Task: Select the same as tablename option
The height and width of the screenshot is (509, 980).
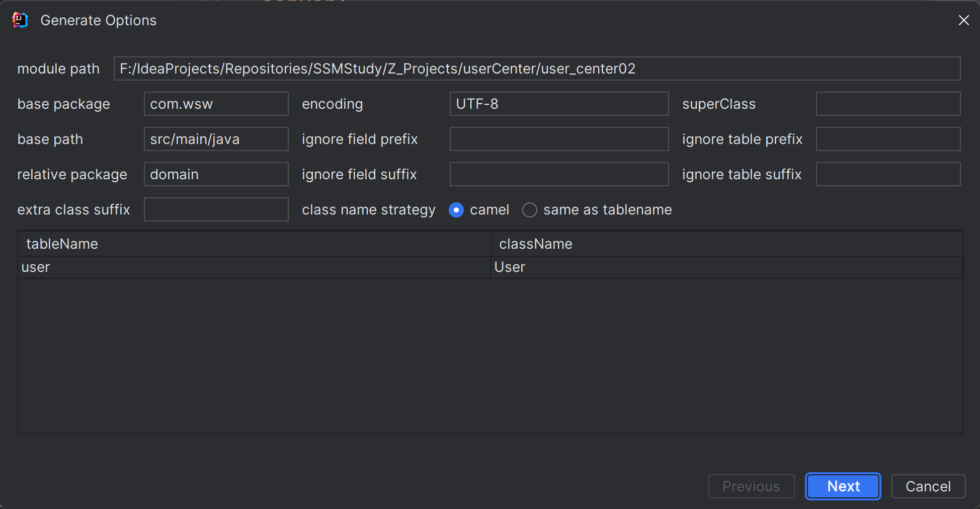Action: point(530,210)
